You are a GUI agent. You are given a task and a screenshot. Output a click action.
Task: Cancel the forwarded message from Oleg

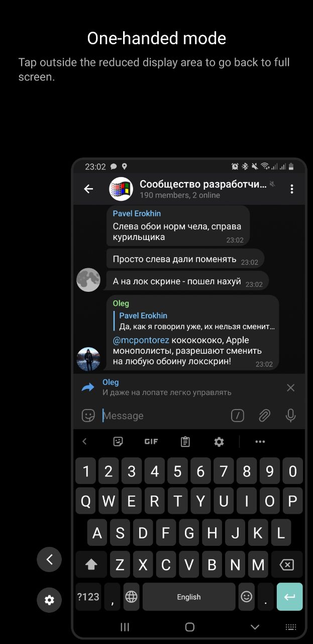pyautogui.click(x=290, y=387)
